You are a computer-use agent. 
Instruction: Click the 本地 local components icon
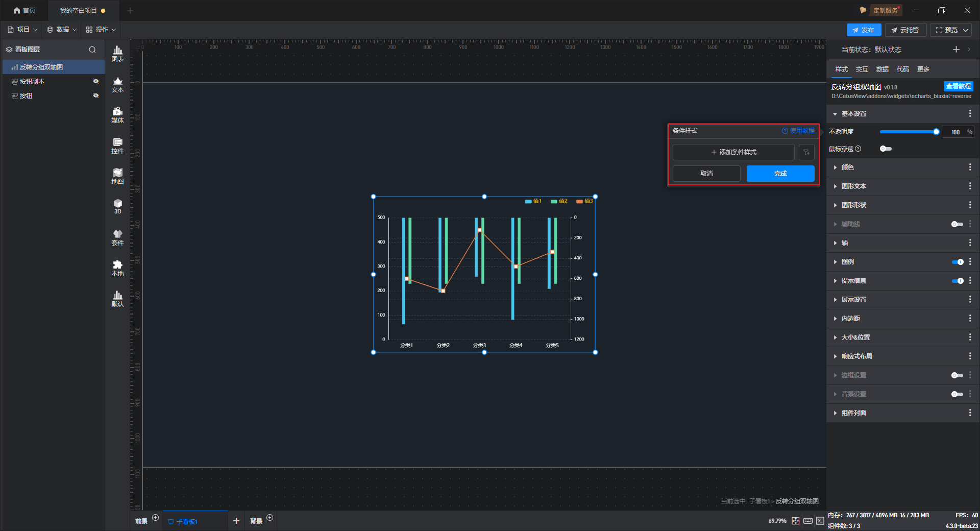coord(117,268)
